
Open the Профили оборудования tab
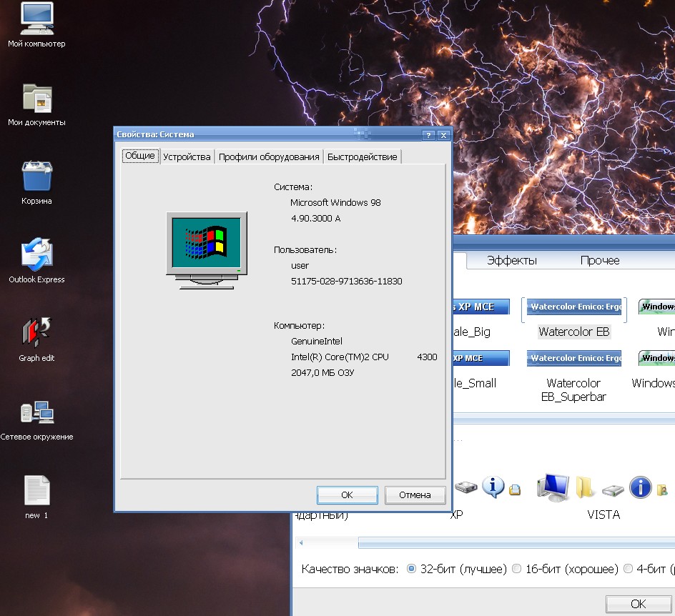pos(269,157)
